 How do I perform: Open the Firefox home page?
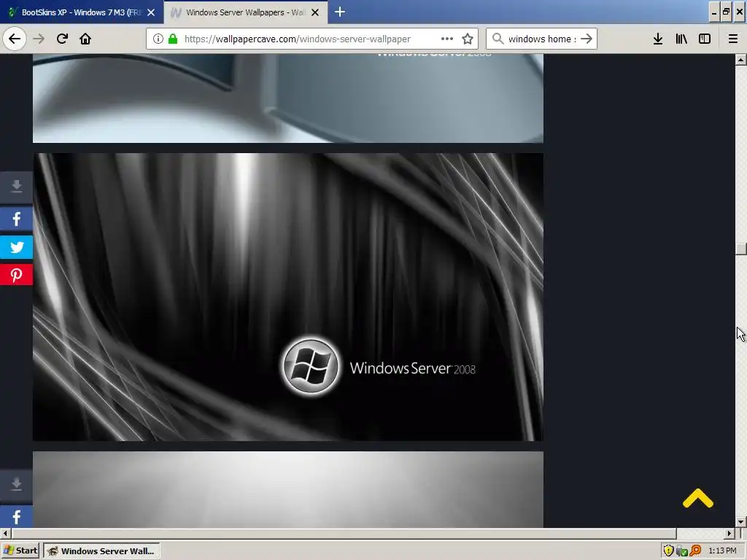pos(85,39)
